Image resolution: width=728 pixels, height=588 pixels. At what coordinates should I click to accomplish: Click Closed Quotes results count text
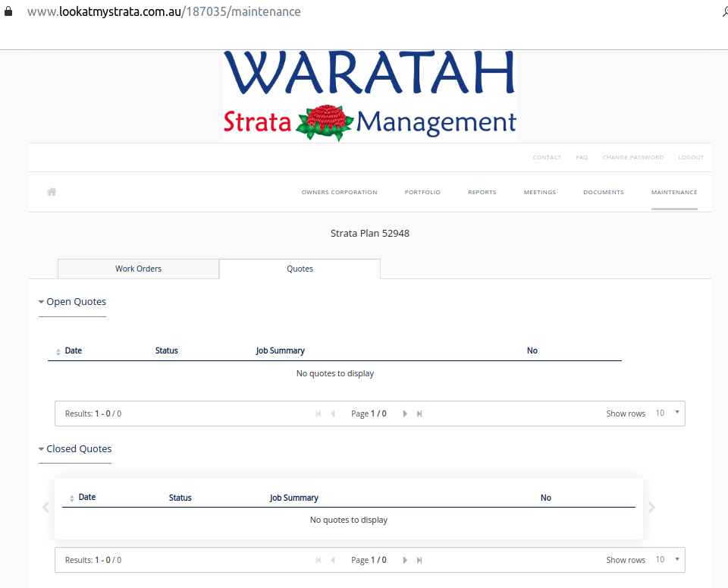[93, 560]
